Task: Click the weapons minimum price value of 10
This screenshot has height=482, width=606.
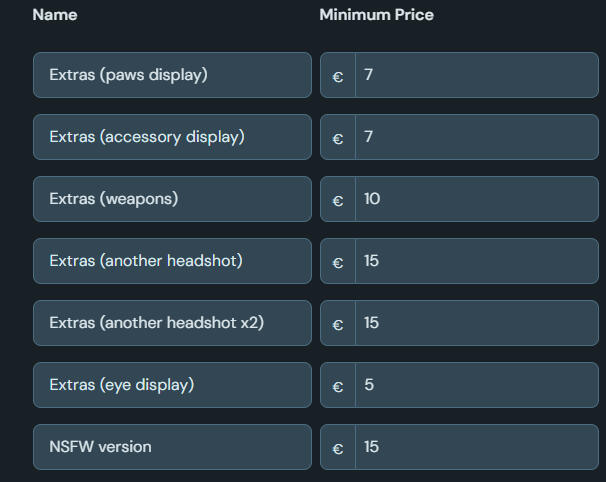Action: click(476, 199)
